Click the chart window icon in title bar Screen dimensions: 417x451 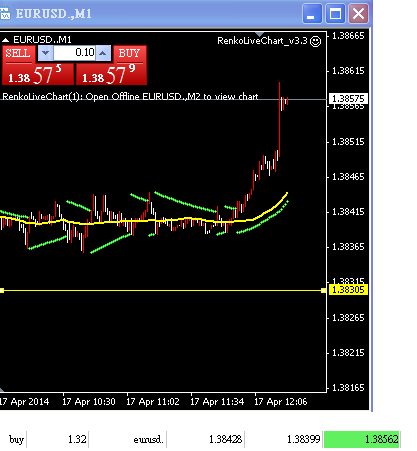[x=5, y=14]
